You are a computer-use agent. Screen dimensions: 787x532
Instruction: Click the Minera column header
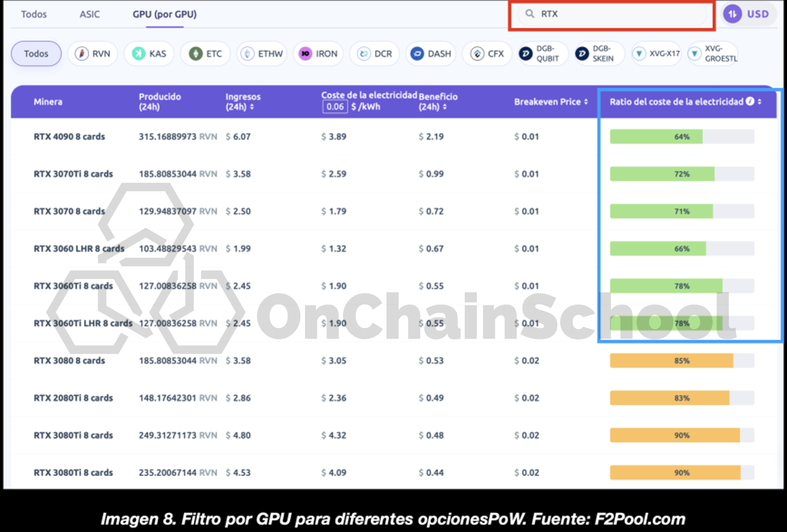point(48,101)
